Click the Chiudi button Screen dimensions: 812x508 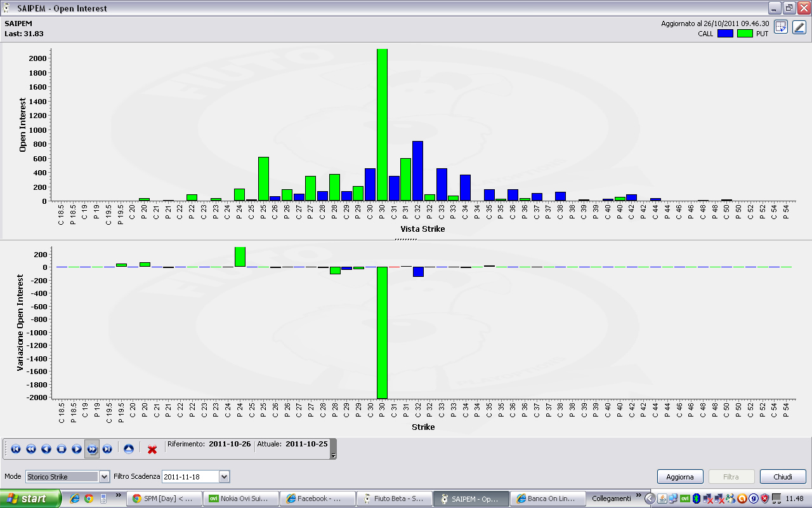[x=783, y=477]
